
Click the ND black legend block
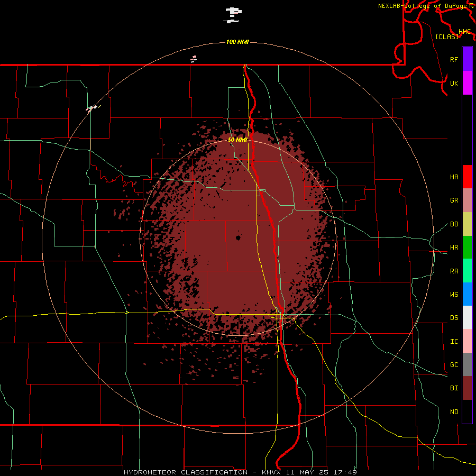click(x=467, y=411)
